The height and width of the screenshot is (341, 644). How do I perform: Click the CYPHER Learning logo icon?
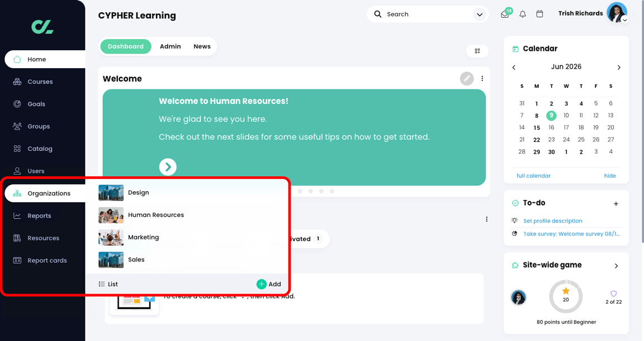[42, 27]
